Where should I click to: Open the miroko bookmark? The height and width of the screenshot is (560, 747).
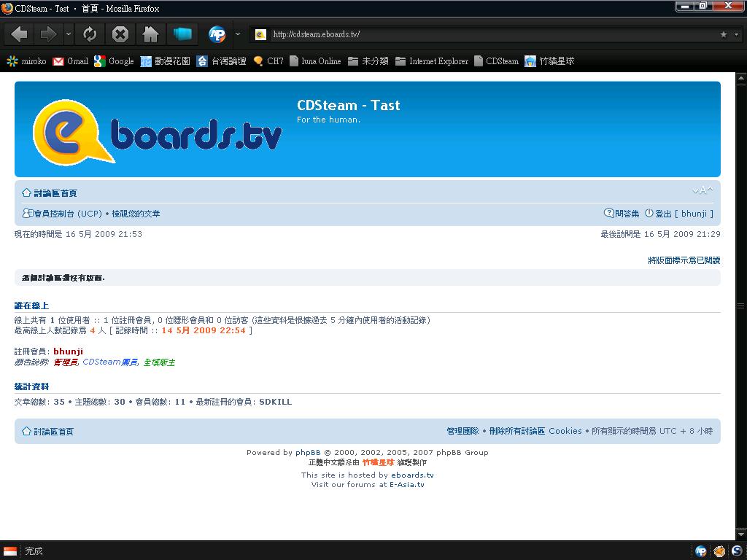point(27,61)
